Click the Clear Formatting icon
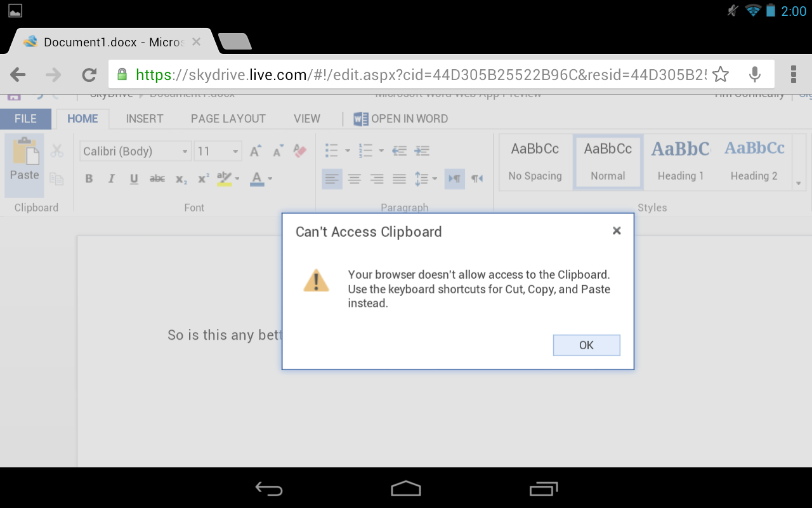 click(299, 151)
